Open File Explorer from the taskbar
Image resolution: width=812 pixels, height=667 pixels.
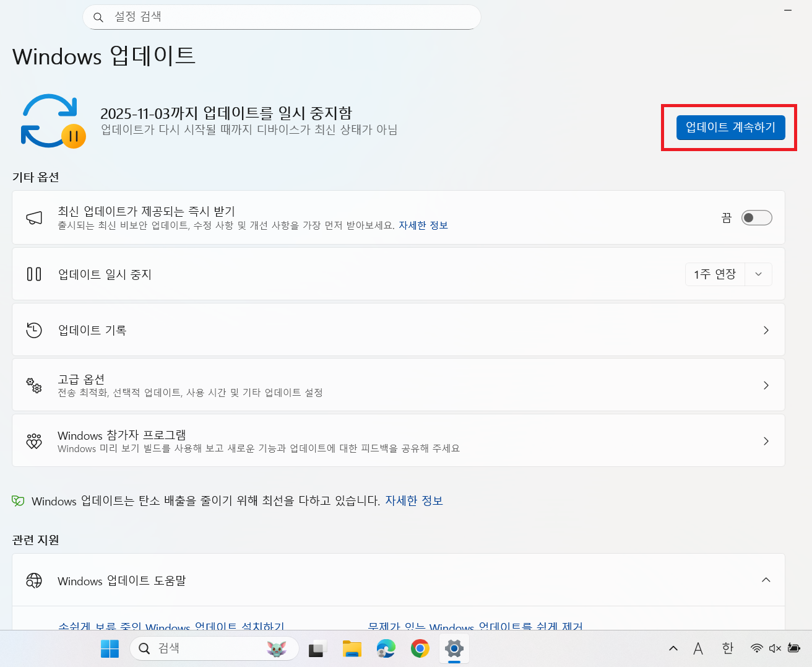click(352, 648)
